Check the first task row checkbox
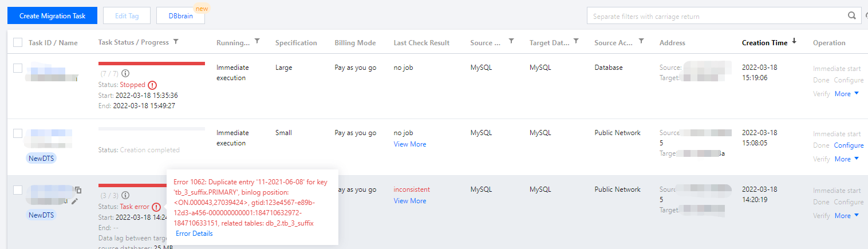868x249 pixels. click(18, 68)
